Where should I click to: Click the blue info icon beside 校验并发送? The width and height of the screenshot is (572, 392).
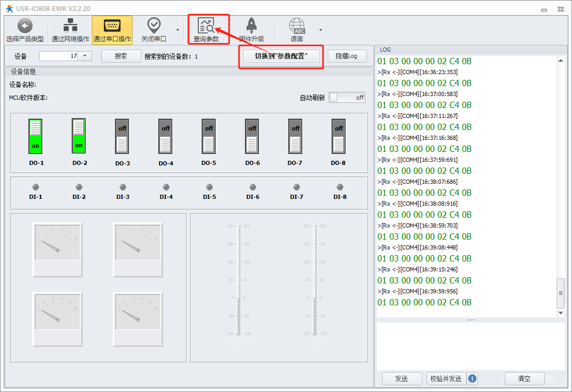point(472,378)
